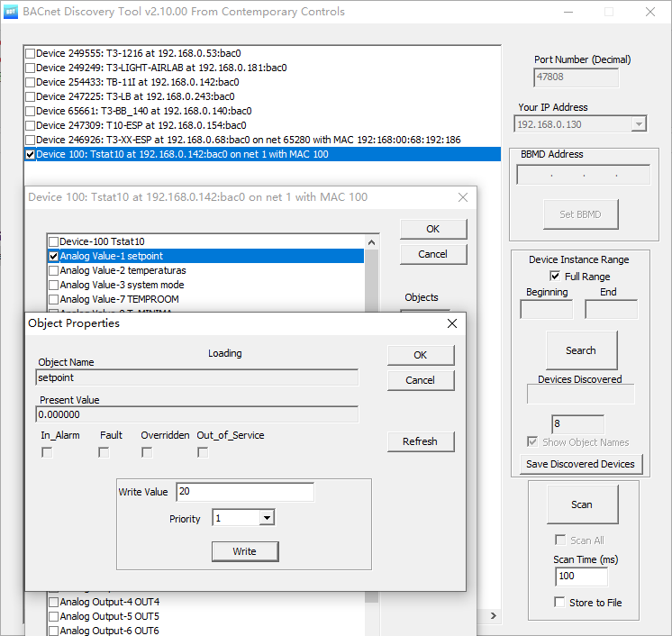Screen dimensions: 672x636
Task: Check the Out_of_Service flag checkbox
Action: [x=203, y=452]
